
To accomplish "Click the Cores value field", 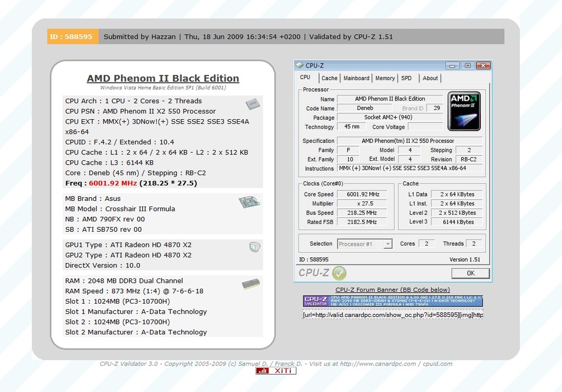I will (x=426, y=244).
